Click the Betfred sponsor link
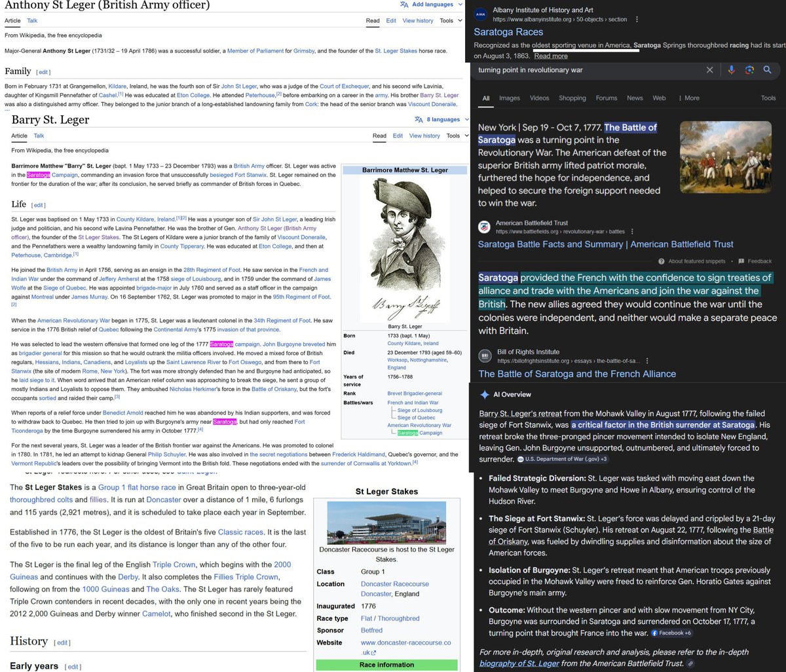 [x=371, y=630]
